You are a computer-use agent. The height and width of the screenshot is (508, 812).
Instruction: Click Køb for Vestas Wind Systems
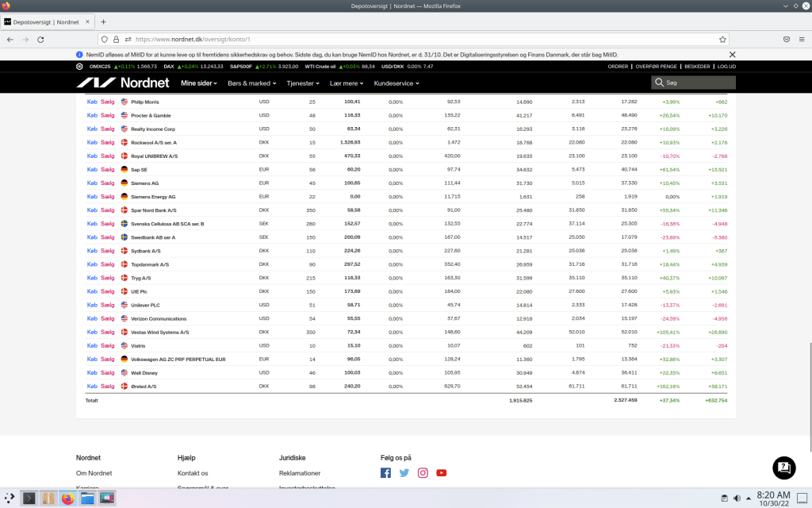pos(92,332)
